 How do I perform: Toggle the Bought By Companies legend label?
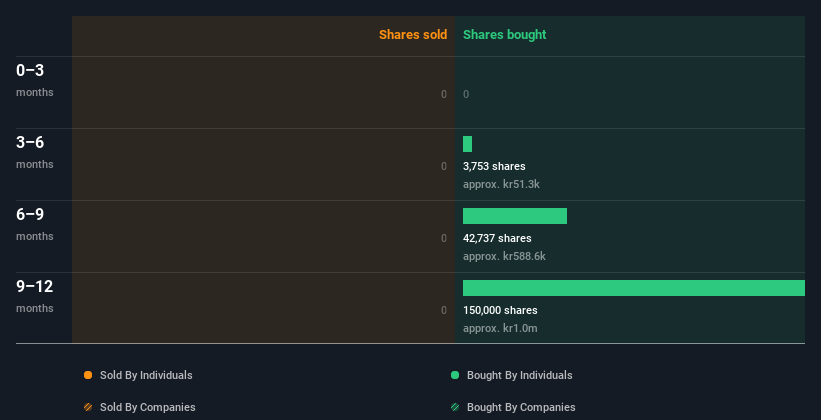tap(521, 407)
